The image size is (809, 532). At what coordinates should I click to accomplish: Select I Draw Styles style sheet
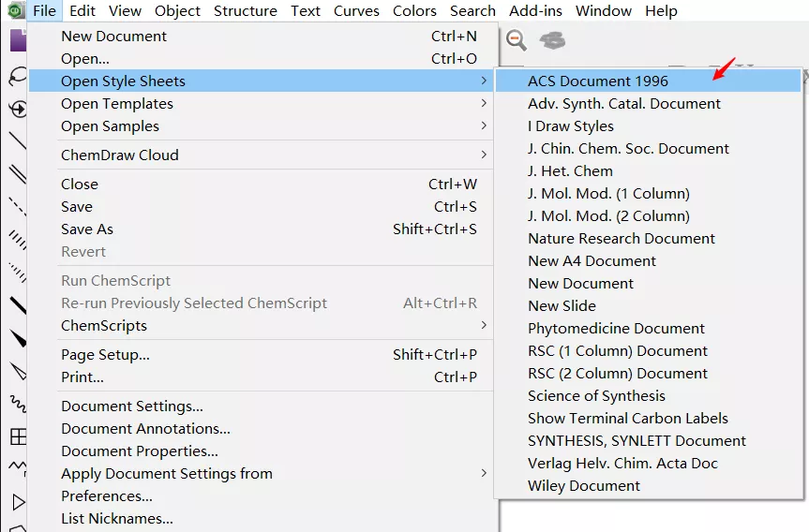point(648,126)
